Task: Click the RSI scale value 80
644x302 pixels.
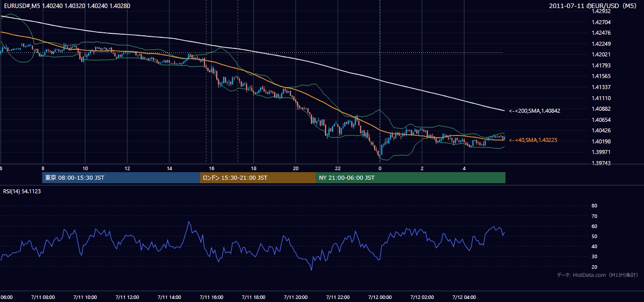Action: point(594,206)
